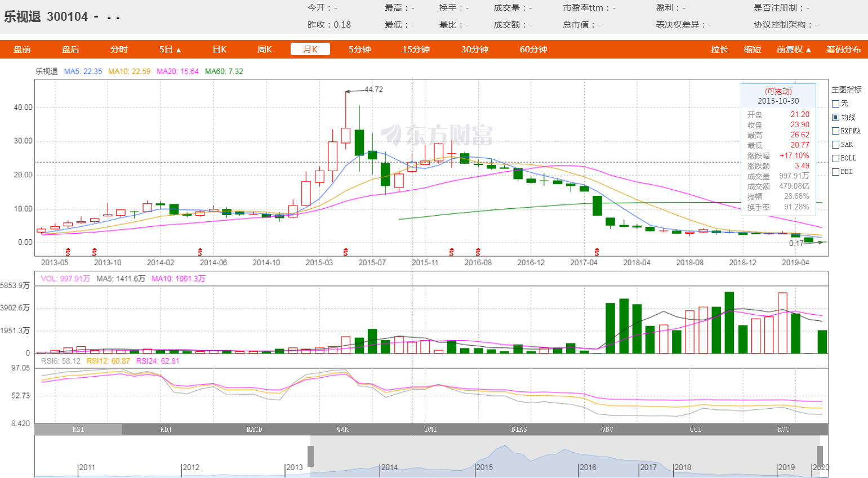
Task: Toggle the 均线 moving average checkbox
Action: pyautogui.click(x=836, y=117)
